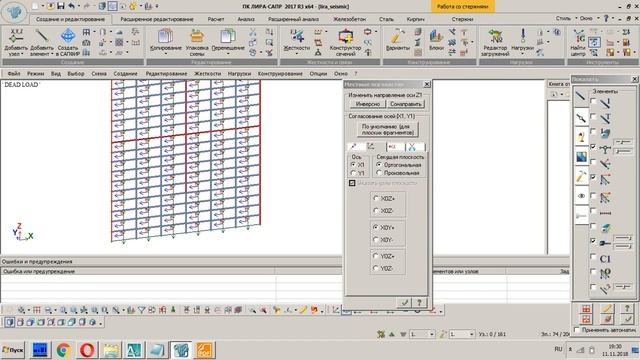
Task: Select the Добавить элемент bar tool icon
Action: point(41,36)
